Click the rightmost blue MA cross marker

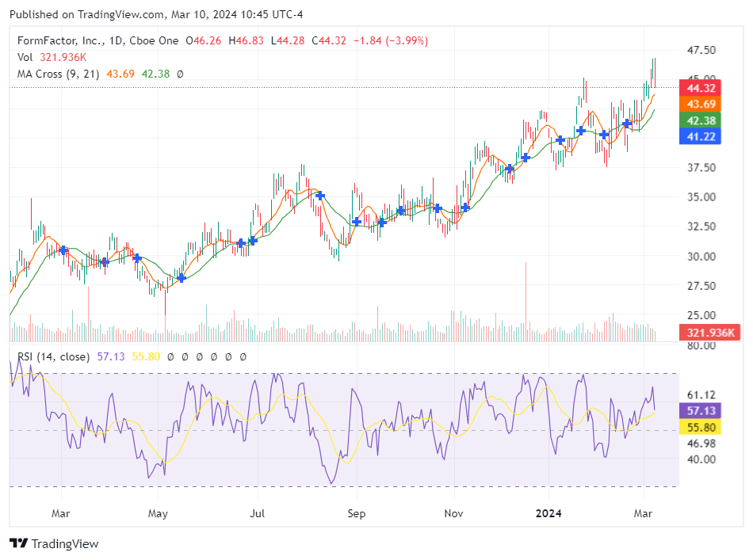click(627, 124)
